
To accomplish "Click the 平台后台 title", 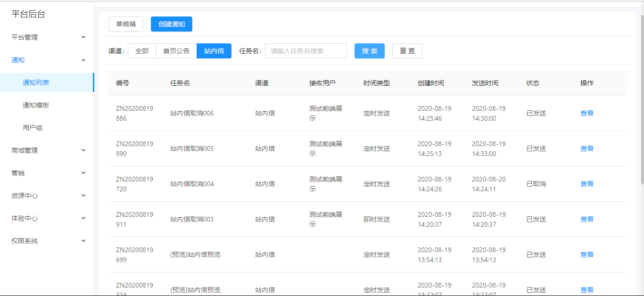I will [28, 14].
